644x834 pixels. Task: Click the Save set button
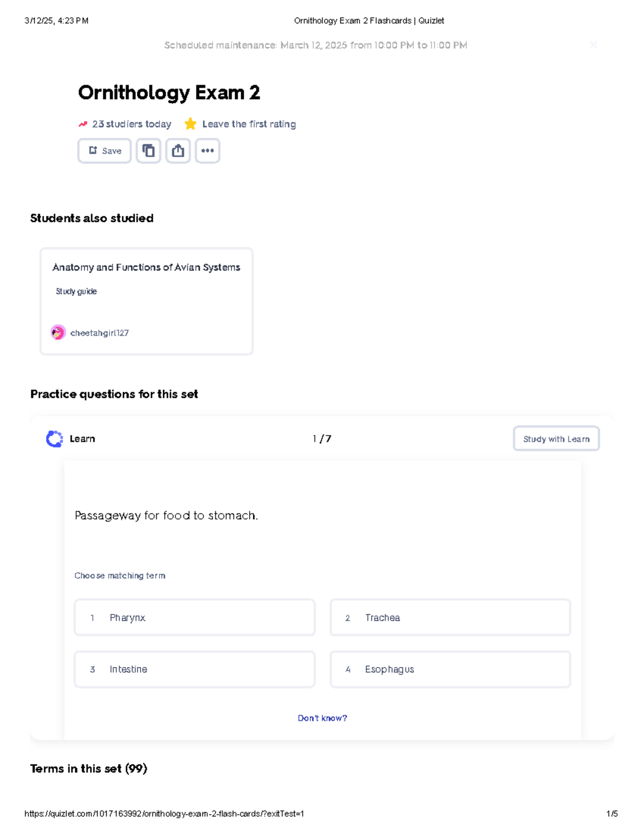105,151
